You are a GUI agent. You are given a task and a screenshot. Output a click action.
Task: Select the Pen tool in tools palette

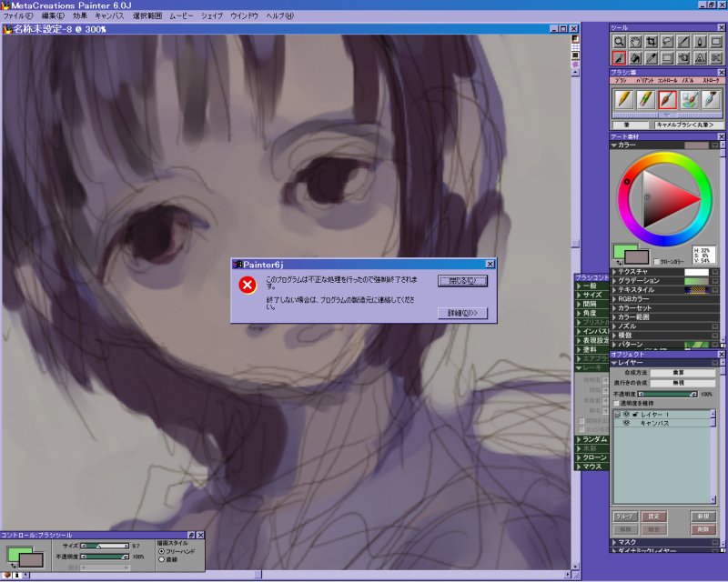700,42
